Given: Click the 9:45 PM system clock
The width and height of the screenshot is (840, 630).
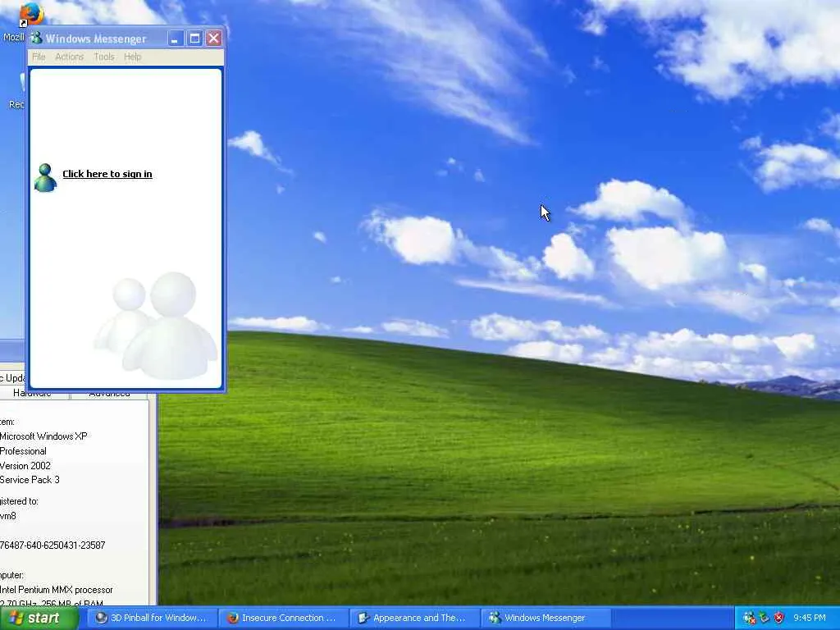Looking at the screenshot, I should point(810,618).
